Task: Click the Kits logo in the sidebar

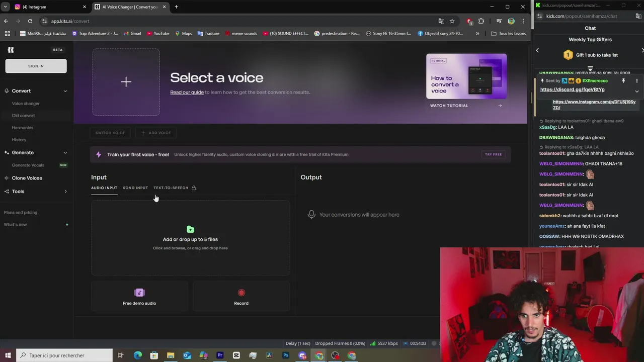Action: click(11, 50)
